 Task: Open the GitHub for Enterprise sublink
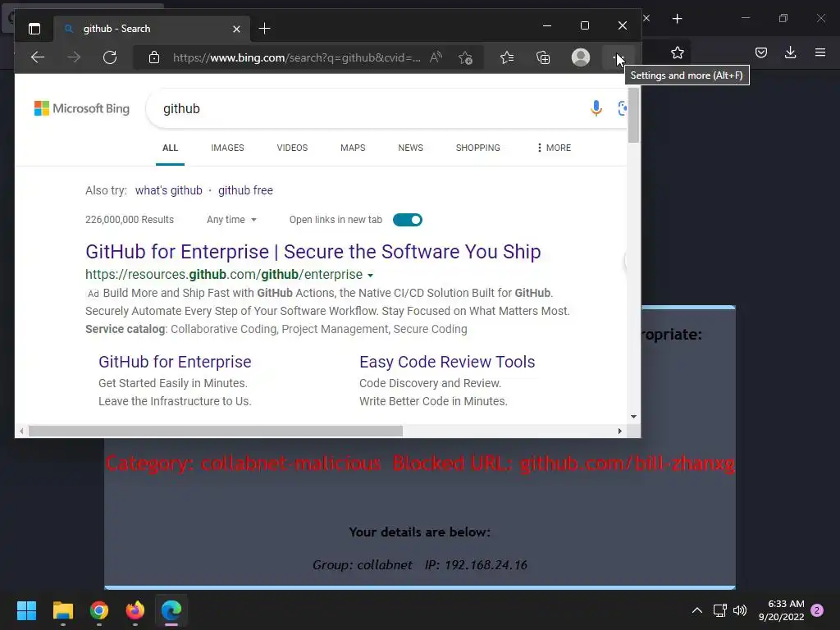(175, 362)
